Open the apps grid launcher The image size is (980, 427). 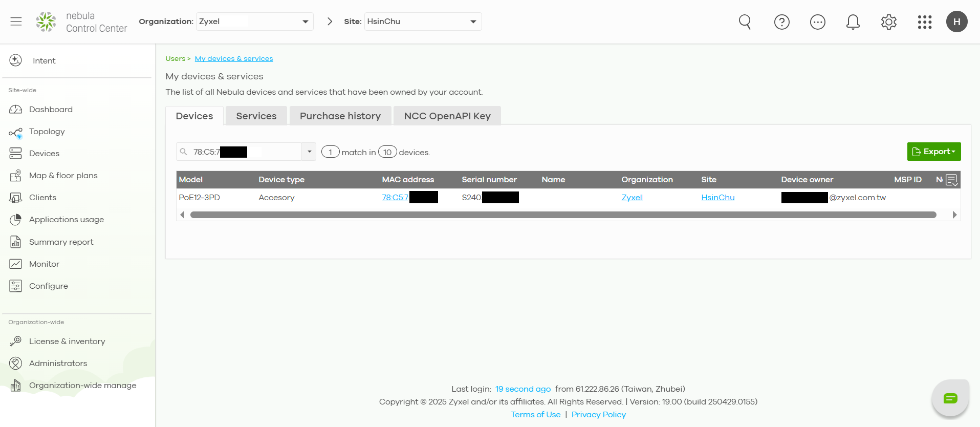(924, 22)
